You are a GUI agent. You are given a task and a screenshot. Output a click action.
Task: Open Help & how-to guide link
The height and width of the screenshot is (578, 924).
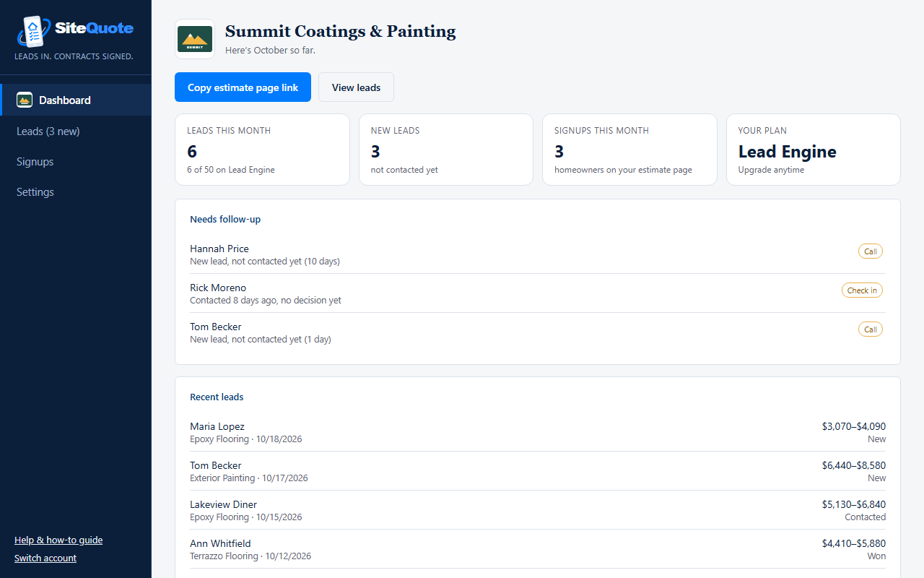pyautogui.click(x=58, y=540)
